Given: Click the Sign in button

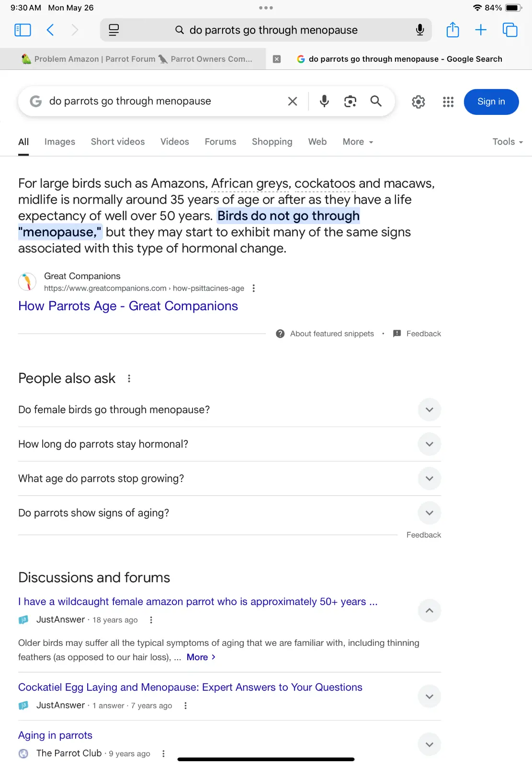Looking at the screenshot, I should click(x=491, y=101).
